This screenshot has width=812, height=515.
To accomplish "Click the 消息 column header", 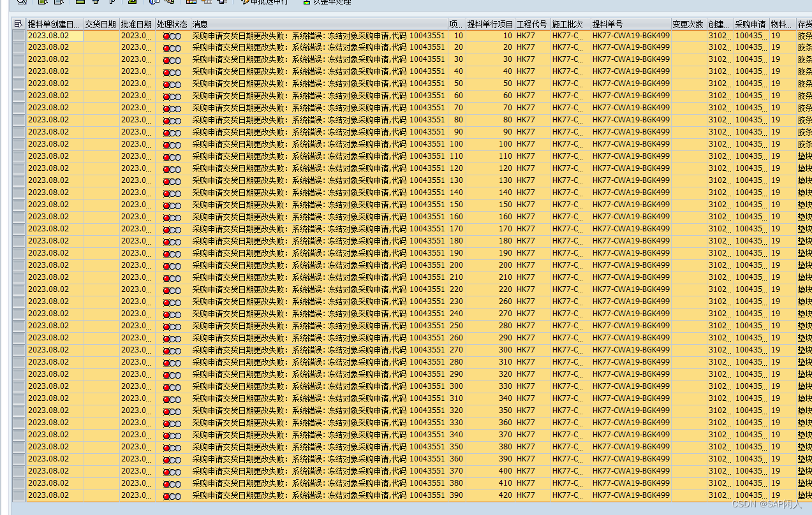I will tap(319, 24).
